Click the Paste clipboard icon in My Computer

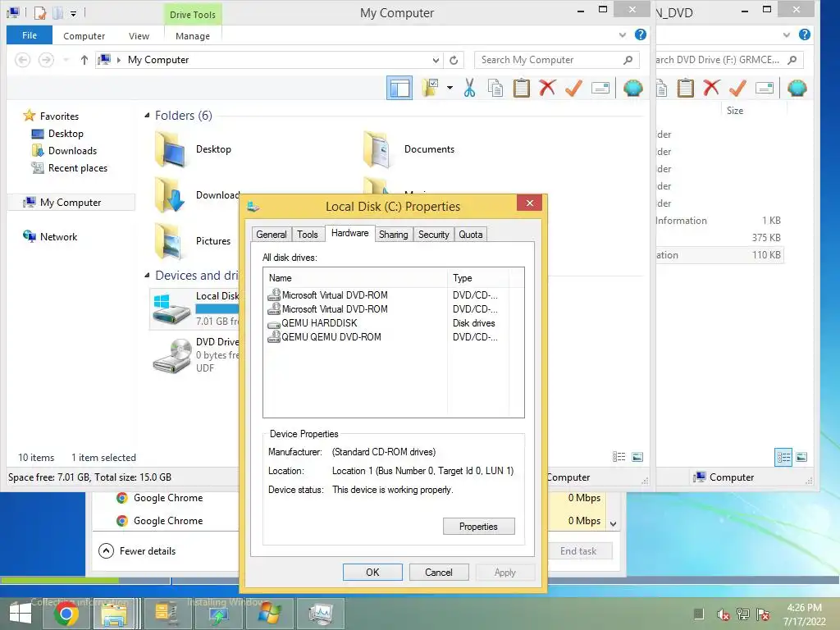click(x=521, y=88)
